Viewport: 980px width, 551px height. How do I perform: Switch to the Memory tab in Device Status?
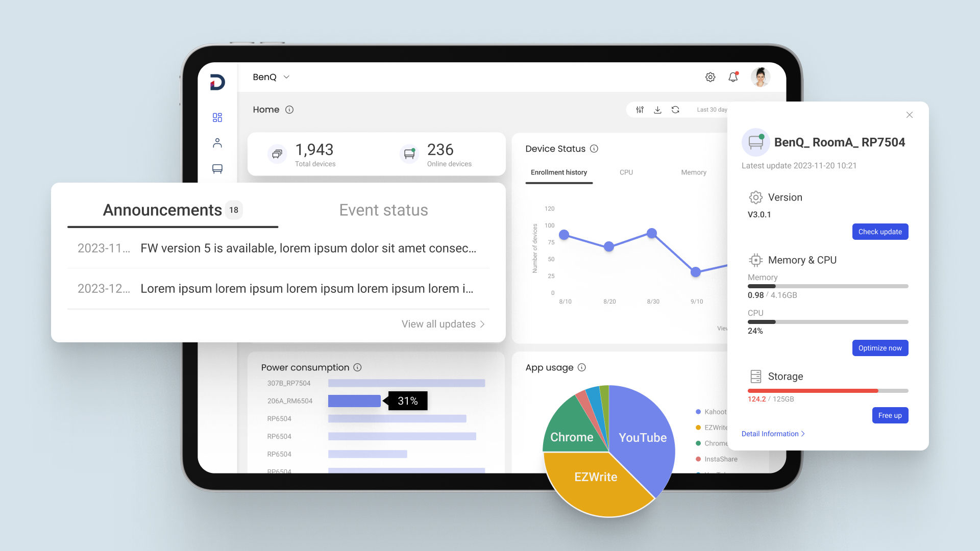tap(693, 172)
